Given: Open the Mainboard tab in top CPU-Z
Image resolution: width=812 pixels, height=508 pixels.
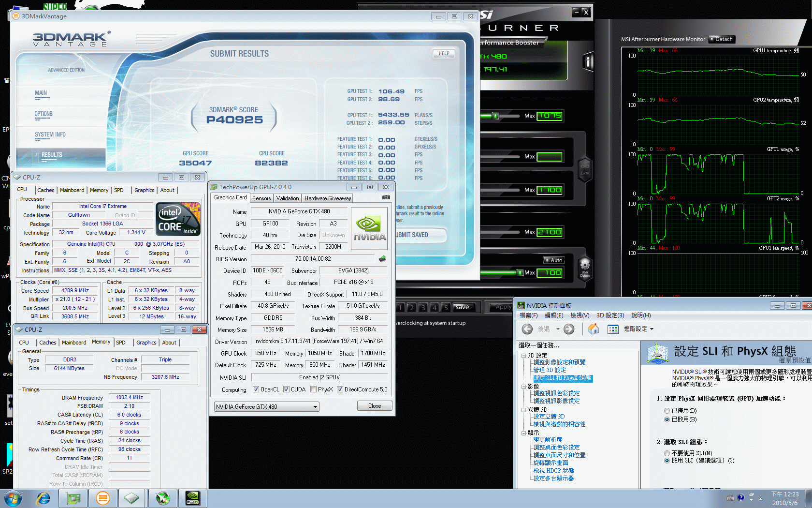Looking at the screenshot, I should point(72,190).
